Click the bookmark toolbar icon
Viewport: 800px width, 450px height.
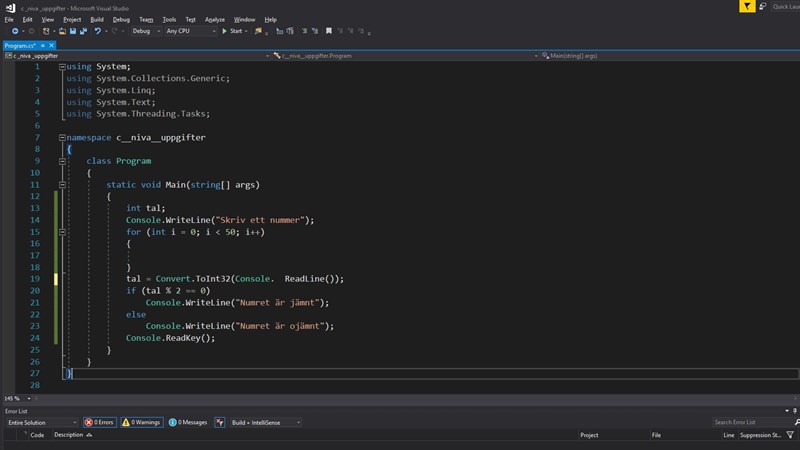click(x=328, y=31)
